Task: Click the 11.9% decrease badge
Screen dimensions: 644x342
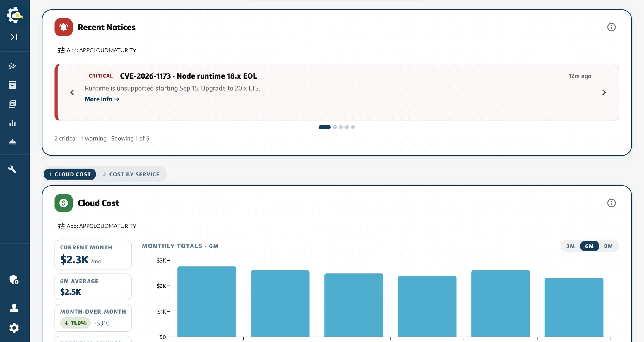Action: click(x=76, y=323)
